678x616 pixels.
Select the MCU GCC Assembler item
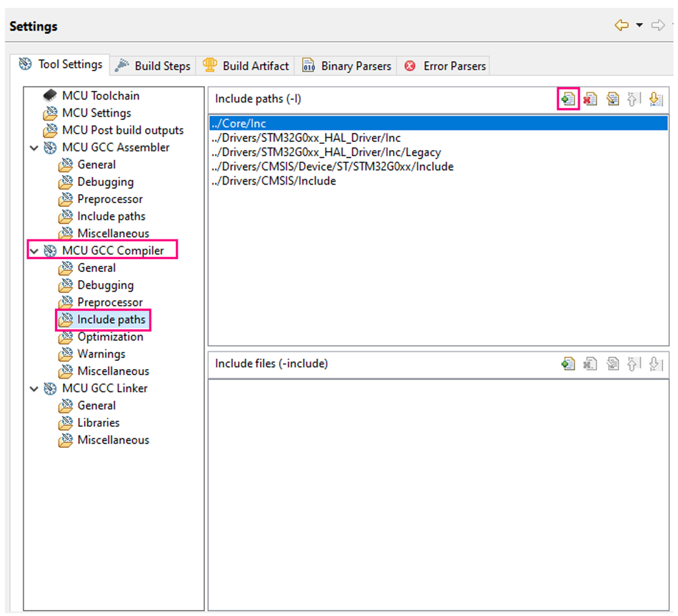coord(107,147)
